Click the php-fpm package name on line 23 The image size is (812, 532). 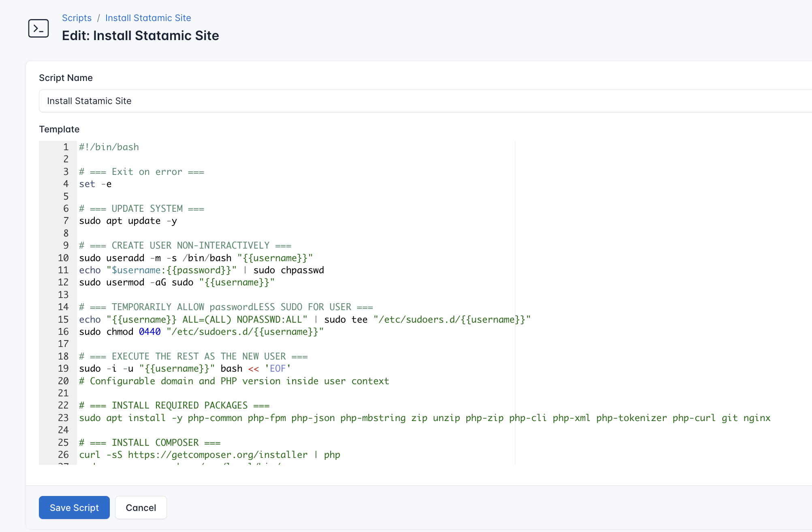pos(267,418)
